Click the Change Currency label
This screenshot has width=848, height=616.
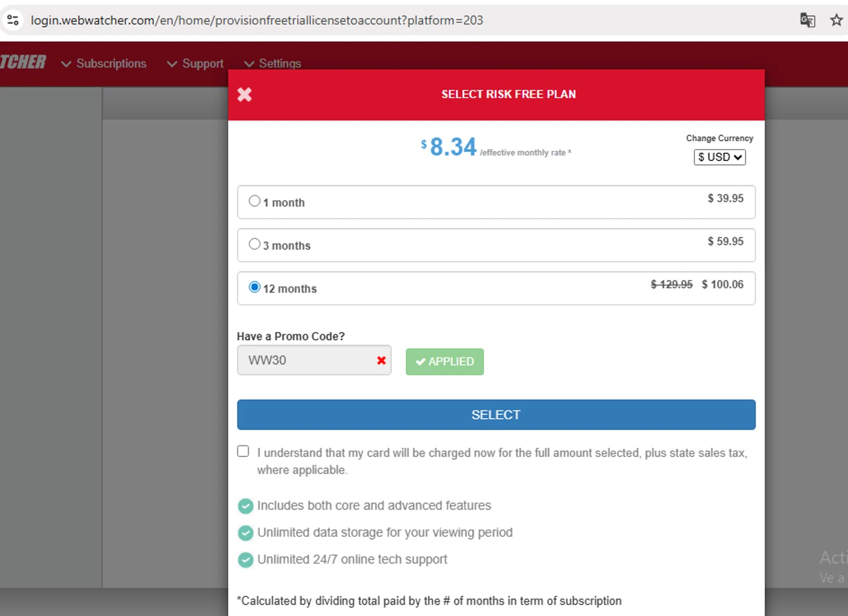click(720, 138)
